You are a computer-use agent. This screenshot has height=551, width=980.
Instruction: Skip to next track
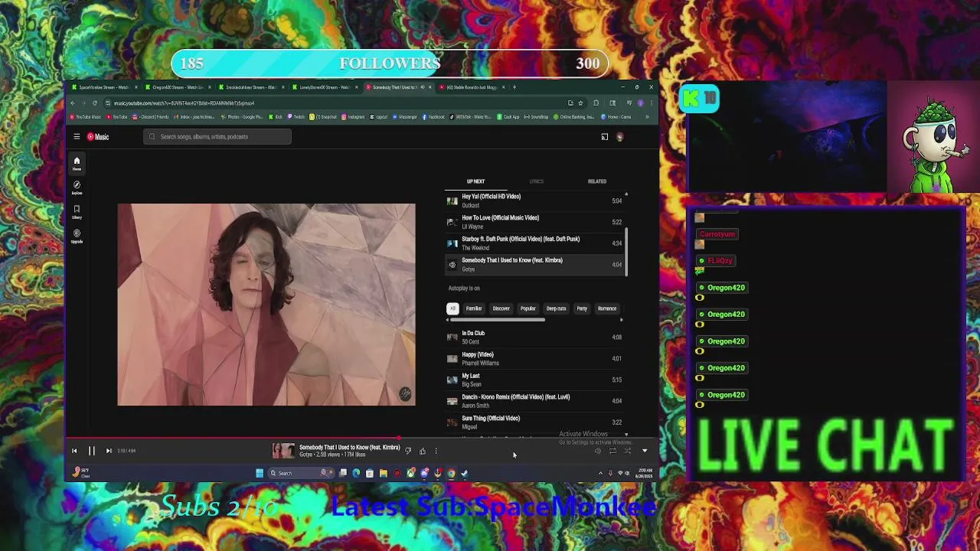[x=109, y=451]
